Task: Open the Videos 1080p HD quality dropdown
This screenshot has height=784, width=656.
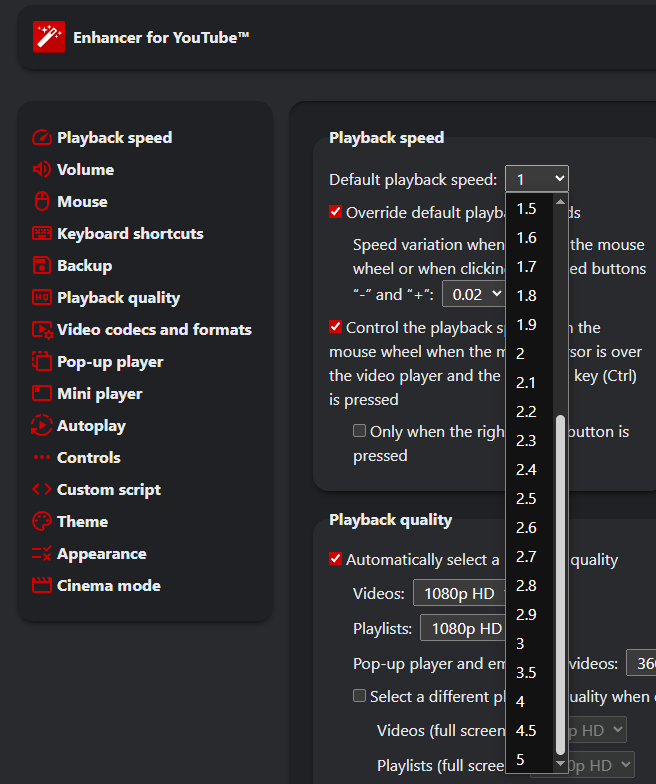Action: pyautogui.click(x=459, y=593)
